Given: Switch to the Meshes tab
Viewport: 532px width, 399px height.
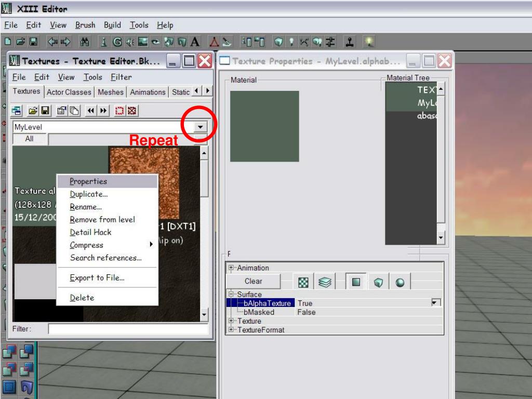Looking at the screenshot, I should pos(111,92).
